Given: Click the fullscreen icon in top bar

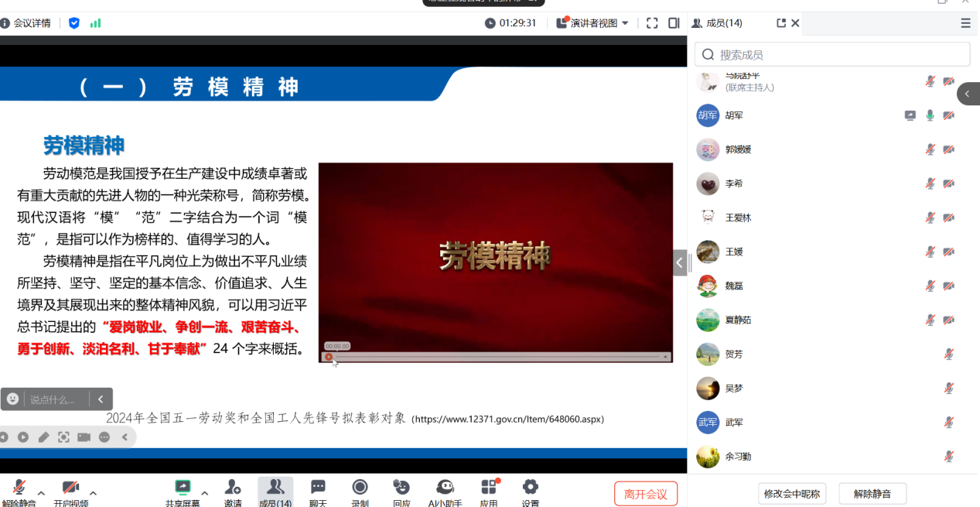Looking at the screenshot, I should [x=652, y=23].
